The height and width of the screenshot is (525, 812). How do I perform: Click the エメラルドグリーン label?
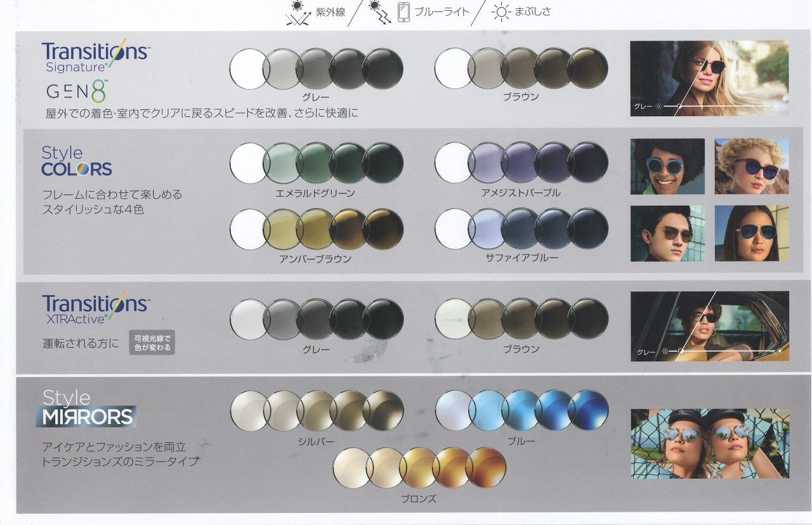tap(315, 192)
